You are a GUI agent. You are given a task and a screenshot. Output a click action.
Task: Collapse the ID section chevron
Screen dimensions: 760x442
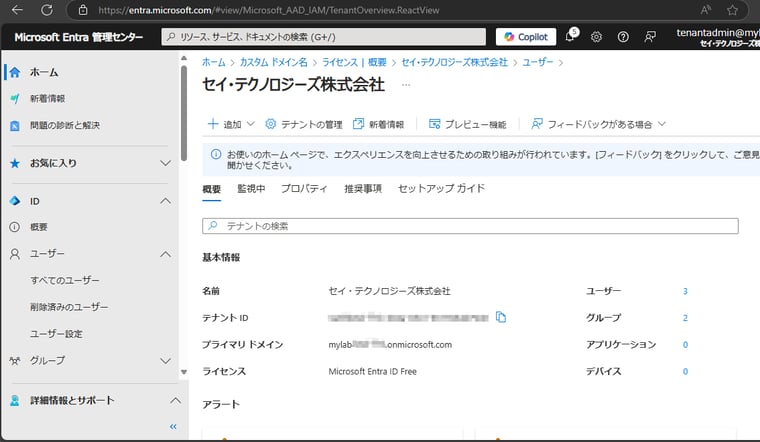pyautogui.click(x=165, y=201)
